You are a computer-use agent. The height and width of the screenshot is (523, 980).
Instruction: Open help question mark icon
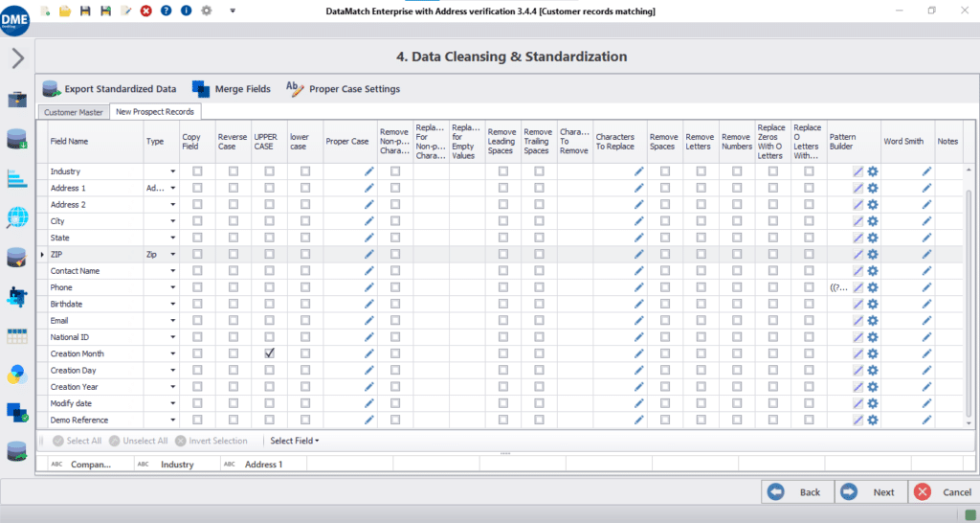coord(166,11)
